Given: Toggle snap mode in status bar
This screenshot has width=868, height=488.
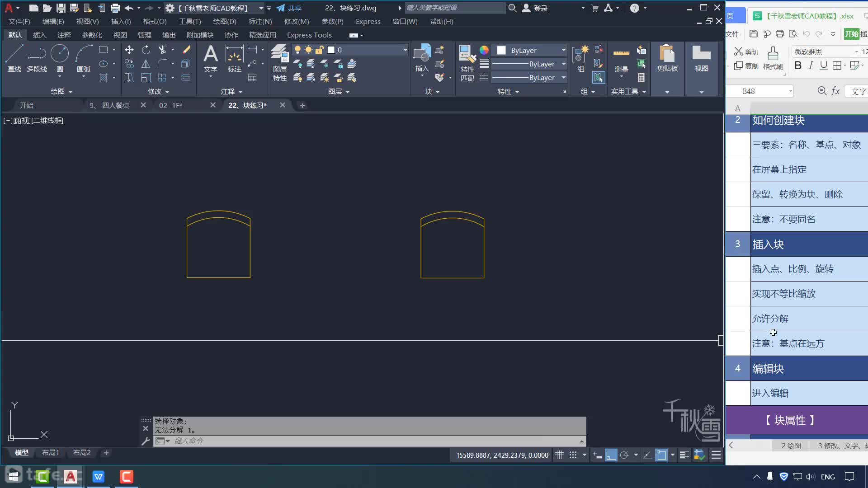Looking at the screenshot, I should (x=573, y=455).
